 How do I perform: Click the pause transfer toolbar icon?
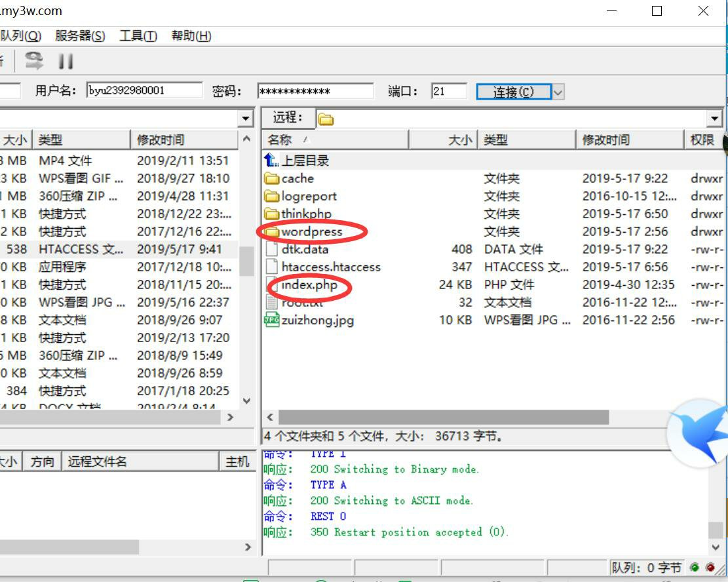66,60
